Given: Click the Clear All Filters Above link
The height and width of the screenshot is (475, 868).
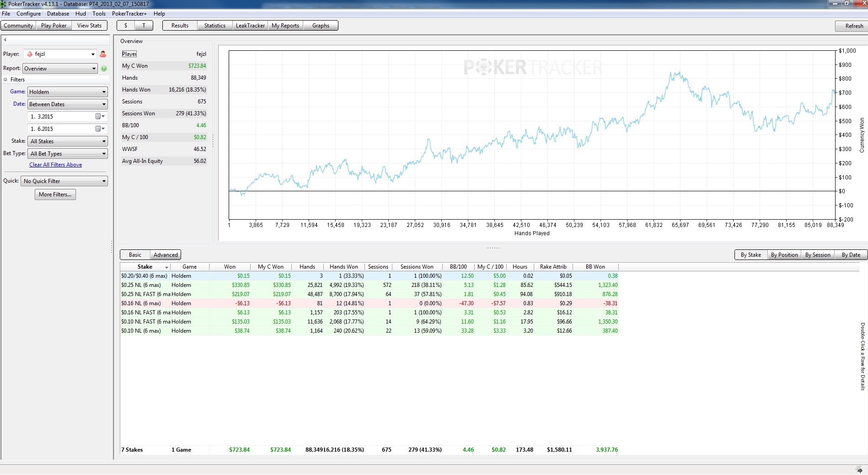Looking at the screenshot, I should [x=56, y=165].
